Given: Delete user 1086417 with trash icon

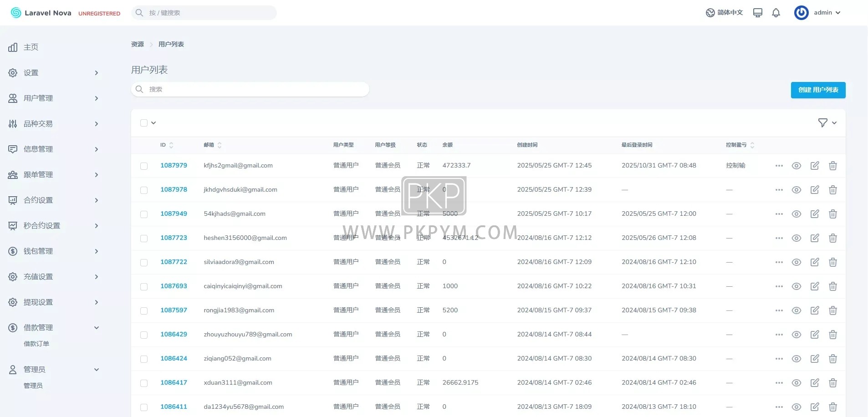Looking at the screenshot, I should [x=833, y=383].
